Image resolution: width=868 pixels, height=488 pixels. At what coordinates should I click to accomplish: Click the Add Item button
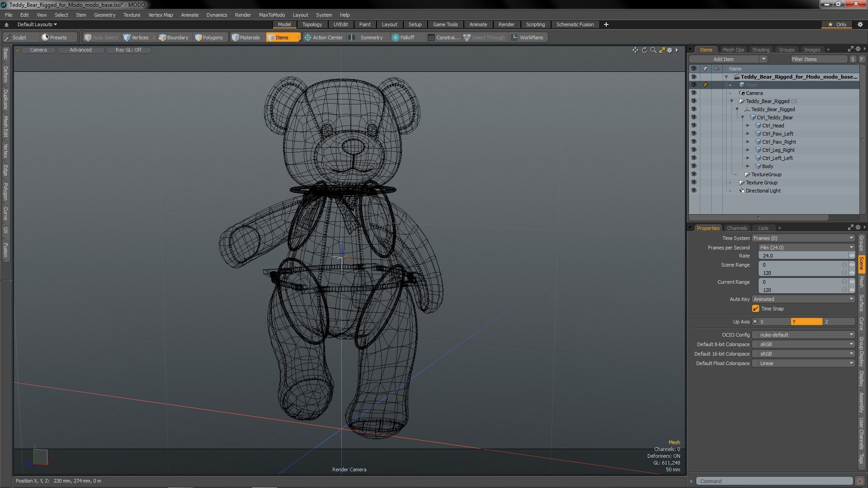click(723, 59)
